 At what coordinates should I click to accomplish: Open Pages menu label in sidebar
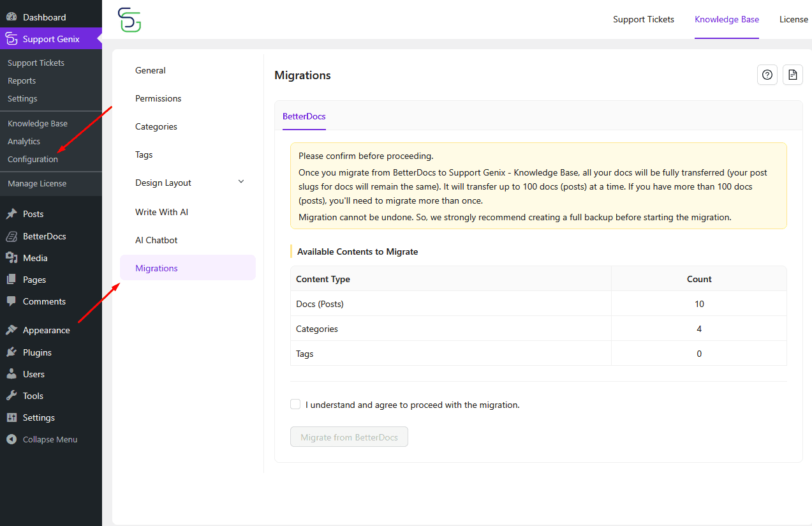click(x=34, y=280)
